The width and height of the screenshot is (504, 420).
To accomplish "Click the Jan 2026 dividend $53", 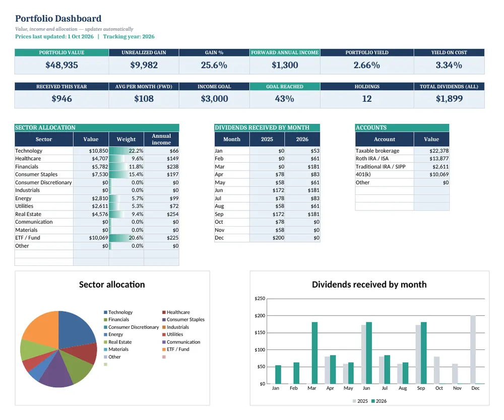I will (x=302, y=151).
